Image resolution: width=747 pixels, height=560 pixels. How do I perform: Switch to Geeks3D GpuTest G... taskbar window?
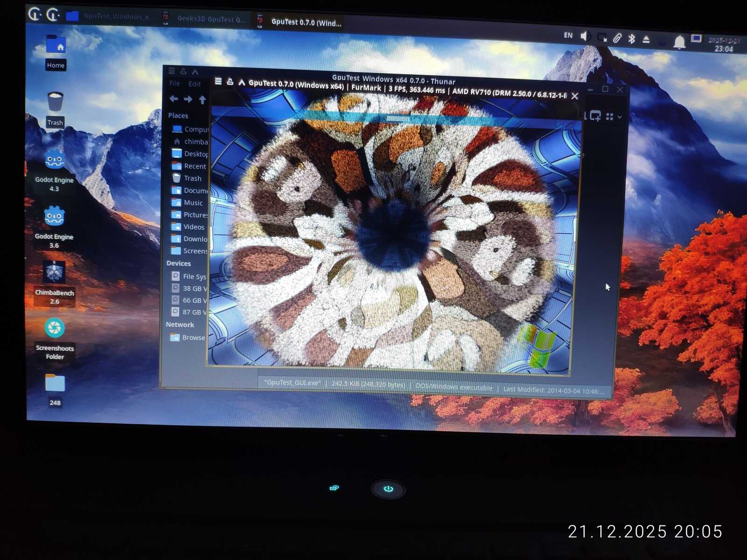[205, 19]
